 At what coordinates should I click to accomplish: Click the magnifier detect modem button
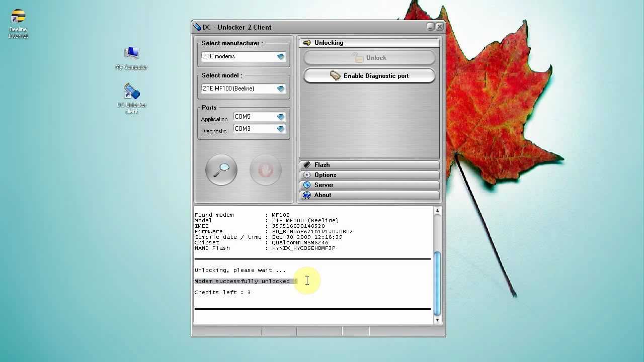pyautogui.click(x=221, y=170)
